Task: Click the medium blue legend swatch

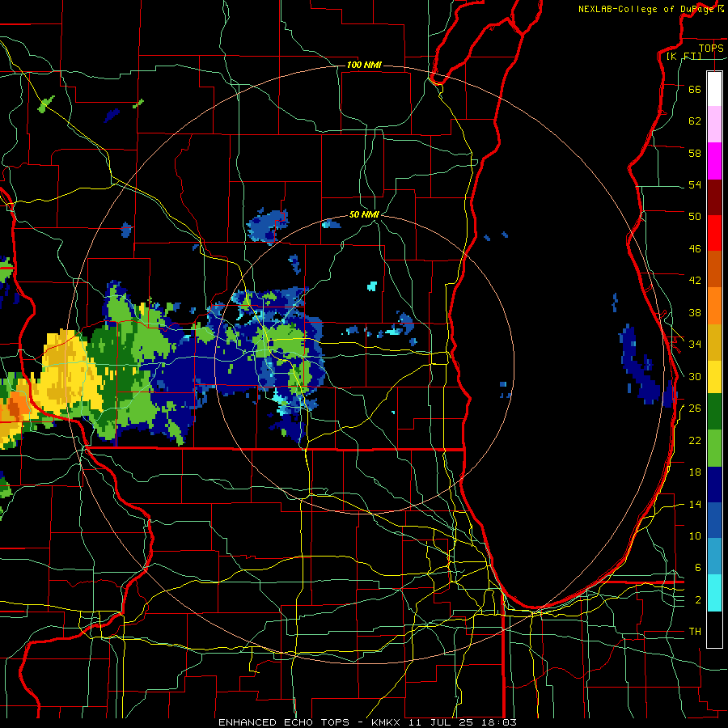Action: point(714,520)
